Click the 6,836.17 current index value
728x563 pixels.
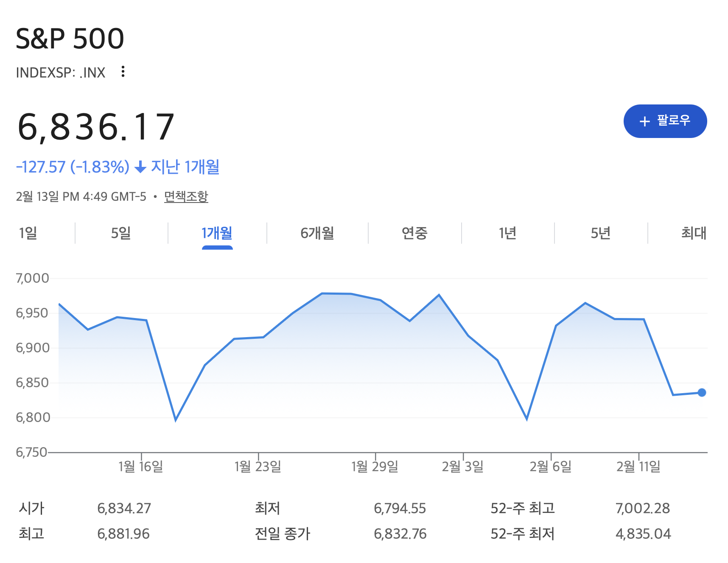tap(96, 127)
